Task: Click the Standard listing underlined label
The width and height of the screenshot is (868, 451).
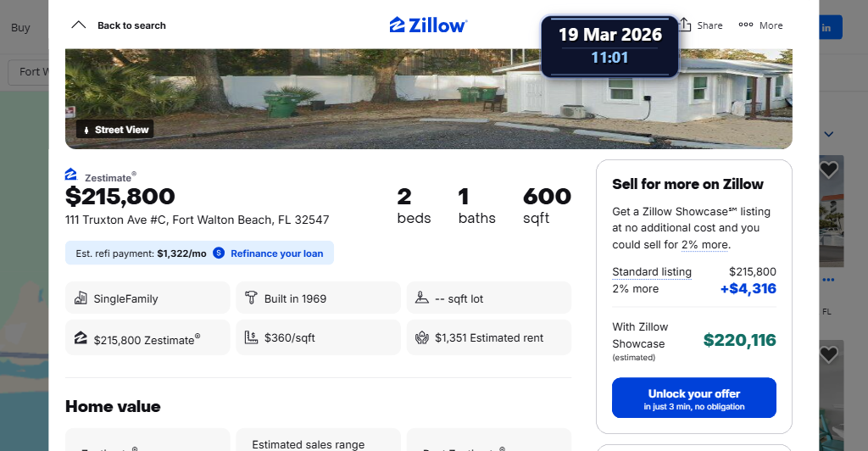Action: click(652, 272)
